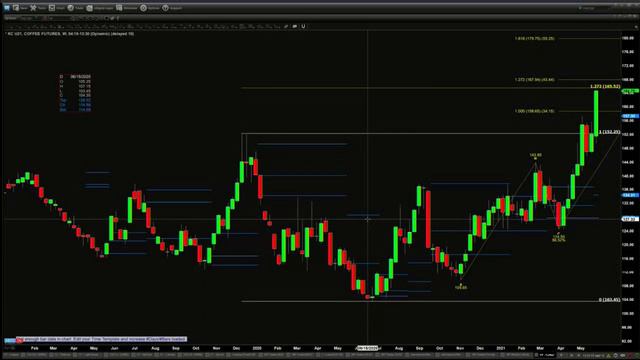Click the 2020 label on the time axis
This screenshot has width=640, height=360.
[x=257, y=348]
